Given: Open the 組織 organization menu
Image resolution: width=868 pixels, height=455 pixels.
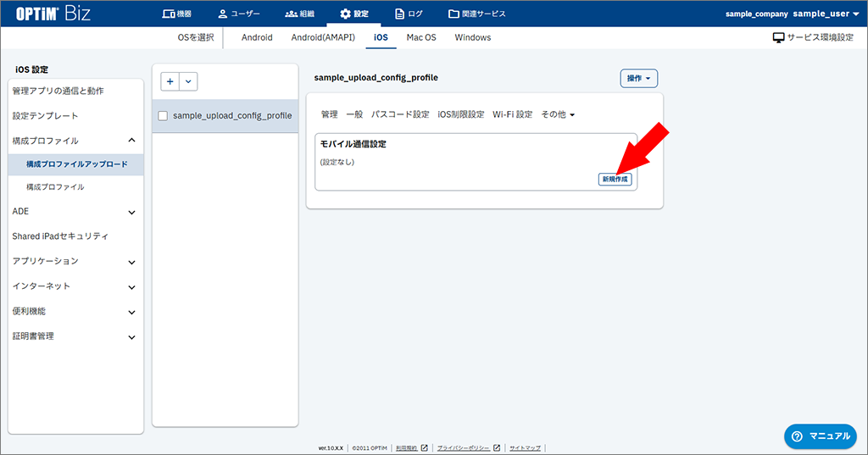Looking at the screenshot, I should pyautogui.click(x=299, y=14).
